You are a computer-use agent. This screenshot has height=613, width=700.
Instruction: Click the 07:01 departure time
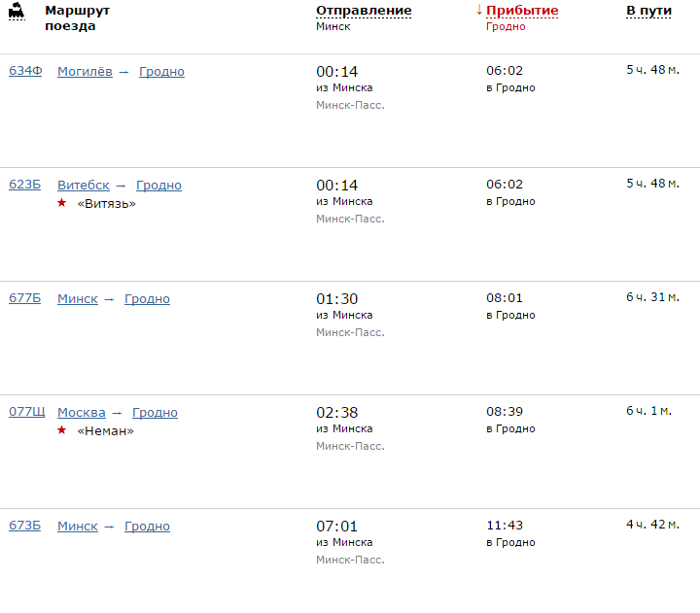[x=337, y=527]
